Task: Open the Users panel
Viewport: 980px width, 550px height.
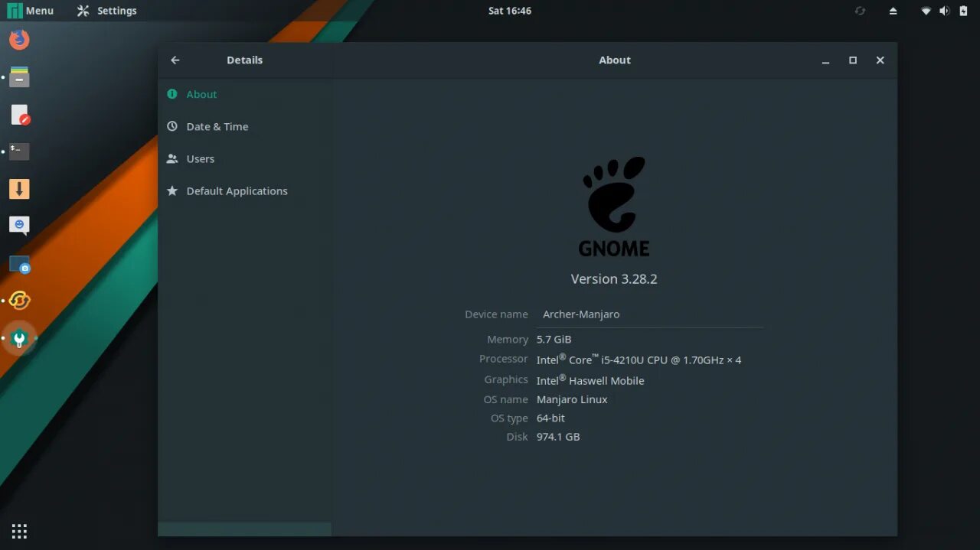Action: (x=245, y=158)
